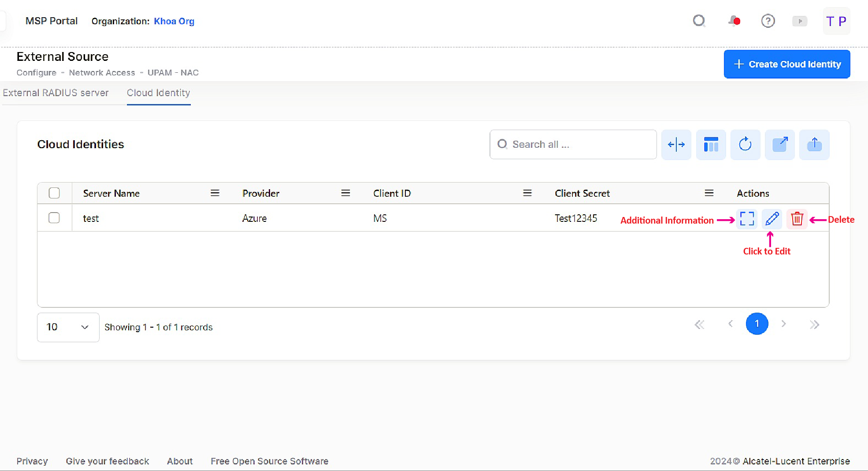Open the Server Name column menu
Screen dimensions: 868x471
(215, 193)
